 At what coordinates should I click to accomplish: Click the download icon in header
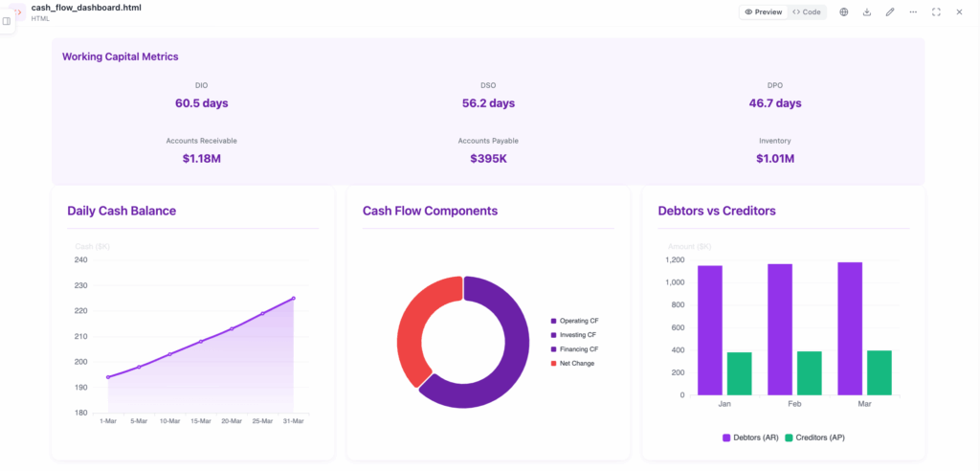(867, 11)
